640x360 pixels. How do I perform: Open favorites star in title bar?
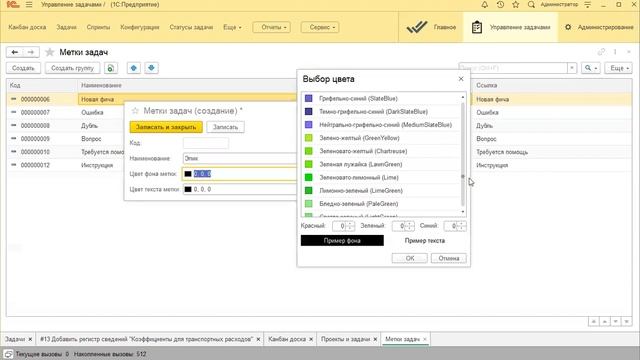click(516, 4)
